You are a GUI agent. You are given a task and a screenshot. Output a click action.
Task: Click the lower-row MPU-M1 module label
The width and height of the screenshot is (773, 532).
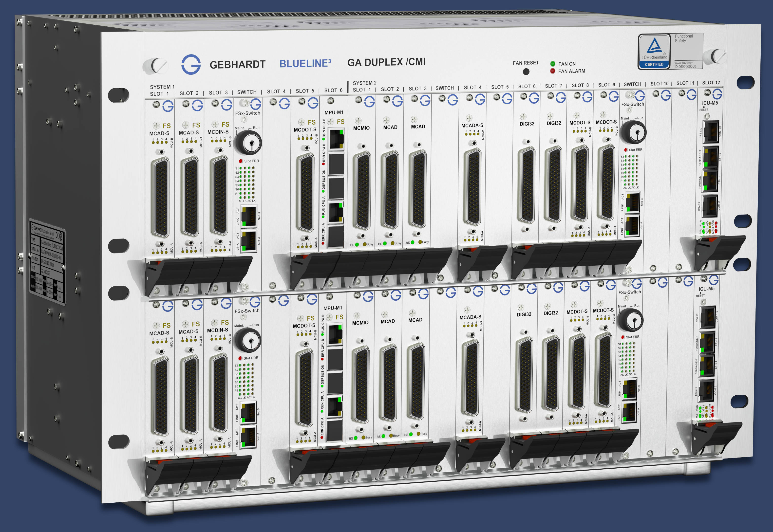coord(333,308)
